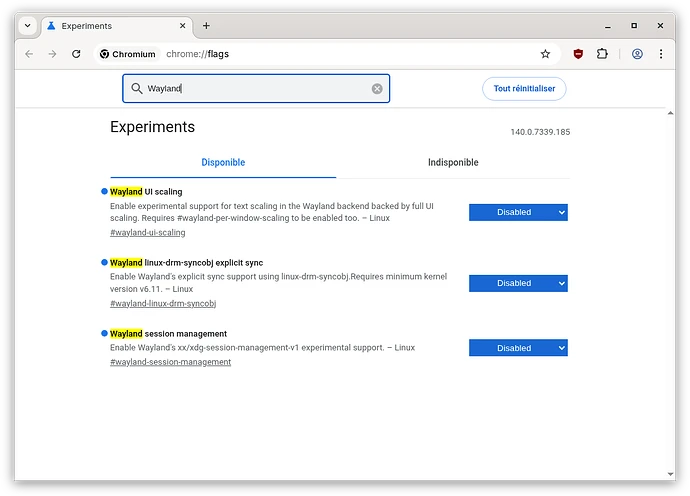Open a new tab with the plus button
The width and height of the screenshot is (690, 496).
206,25
